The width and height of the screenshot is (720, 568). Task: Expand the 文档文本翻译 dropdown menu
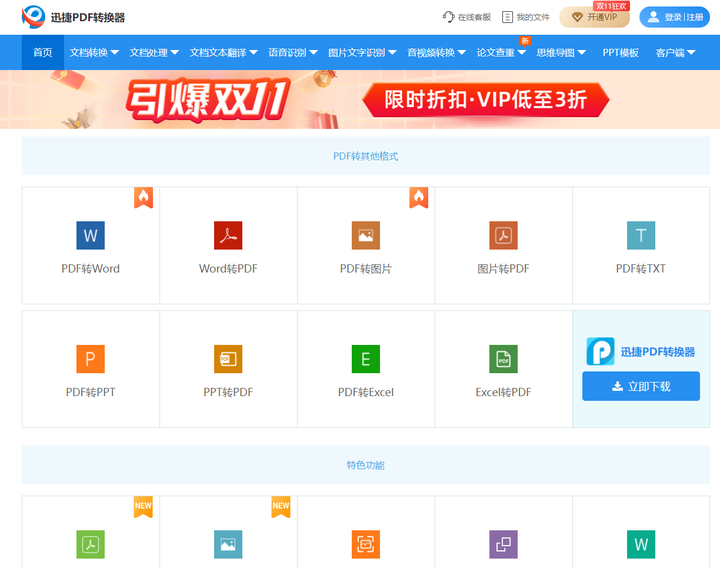224,52
